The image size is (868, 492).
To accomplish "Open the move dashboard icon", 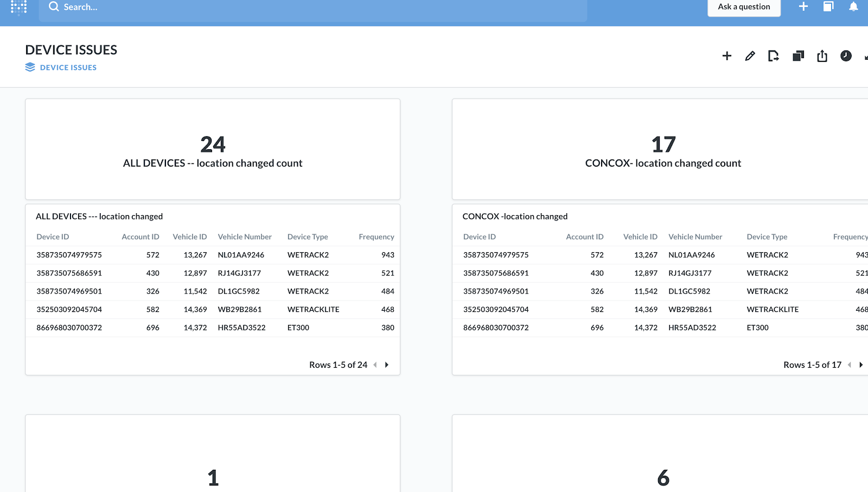I will click(x=774, y=56).
